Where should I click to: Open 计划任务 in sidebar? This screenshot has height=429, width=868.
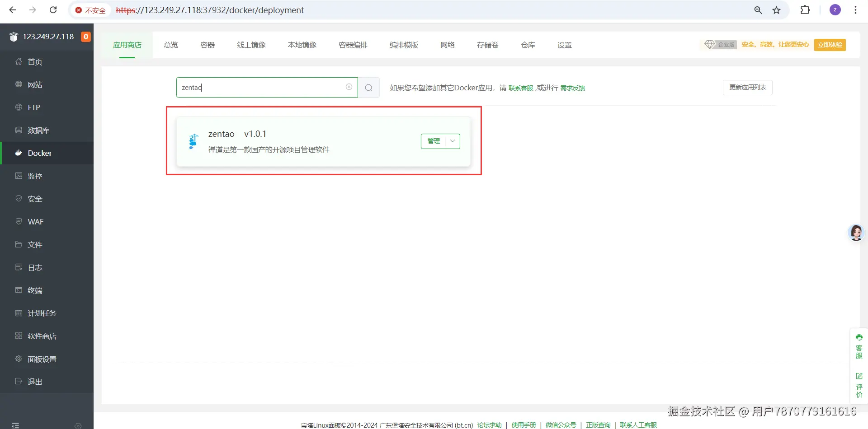pyautogui.click(x=47, y=313)
